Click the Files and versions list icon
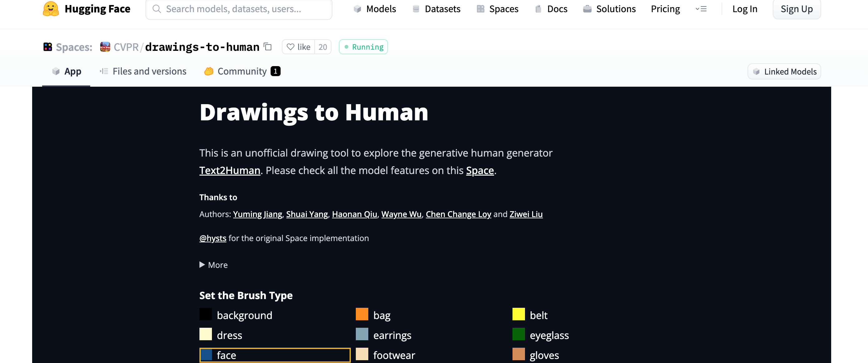The image size is (868, 363). click(104, 71)
